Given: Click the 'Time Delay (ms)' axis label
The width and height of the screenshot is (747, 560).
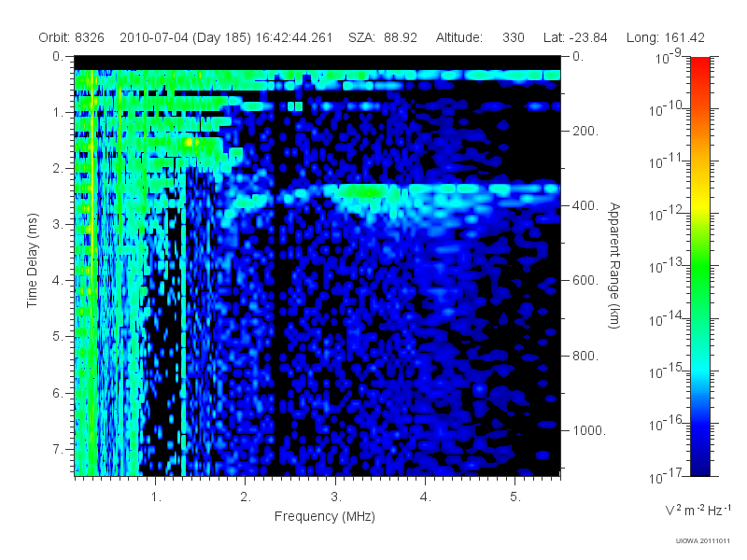Looking at the screenshot, I should pyautogui.click(x=32, y=260).
